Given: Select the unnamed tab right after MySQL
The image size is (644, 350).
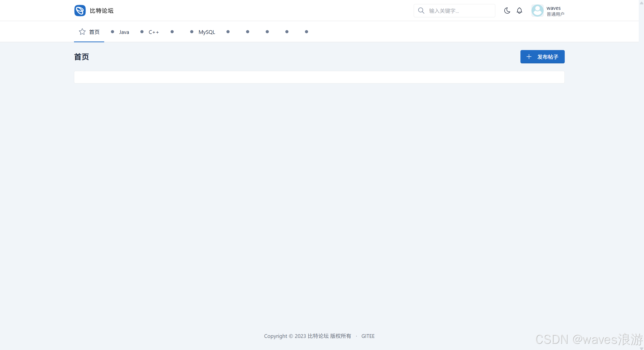Looking at the screenshot, I should point(228,32).
